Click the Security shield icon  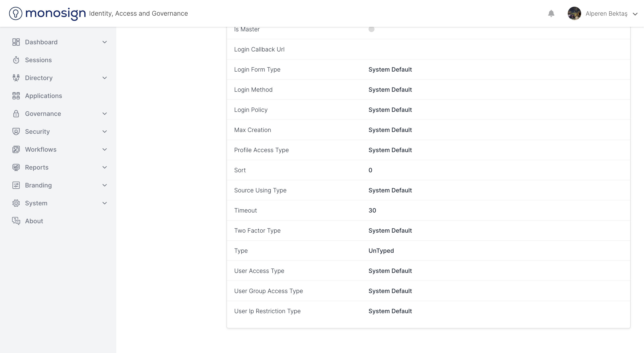[16, 132]
